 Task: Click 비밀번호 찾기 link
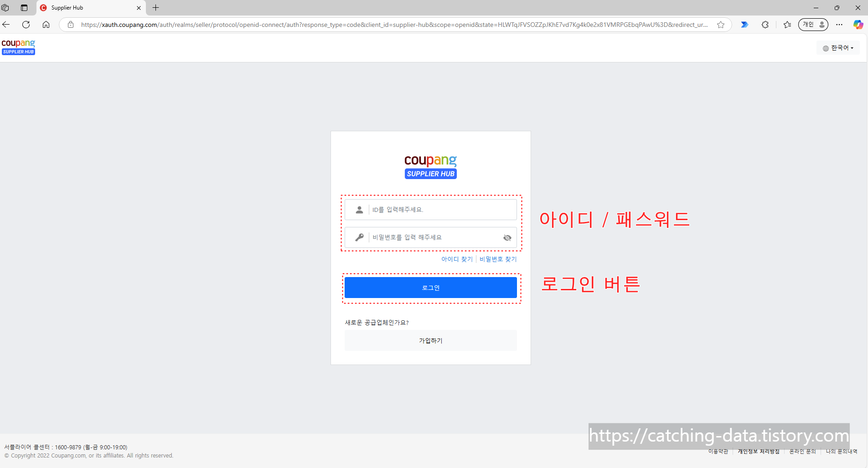[498, 259]
